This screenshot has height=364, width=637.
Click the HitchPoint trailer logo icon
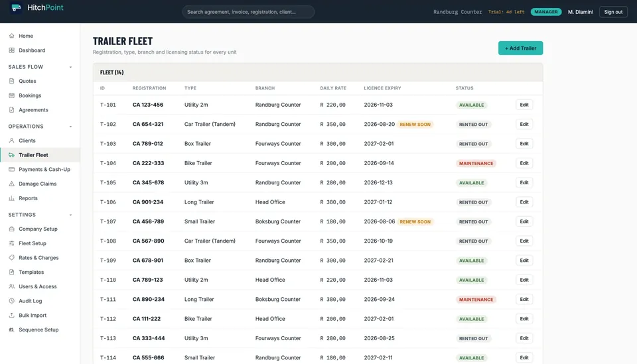16,8
